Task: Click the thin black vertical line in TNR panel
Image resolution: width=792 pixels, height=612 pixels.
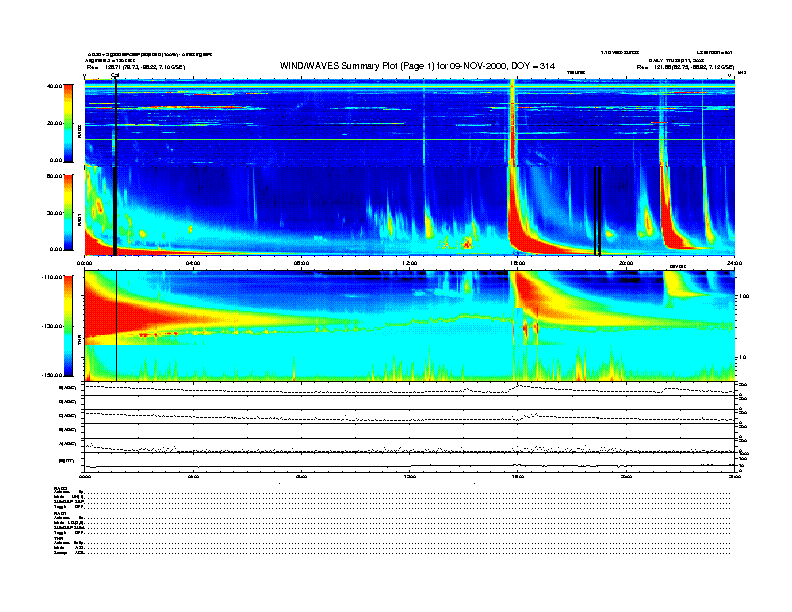Action: pos(117,326)
